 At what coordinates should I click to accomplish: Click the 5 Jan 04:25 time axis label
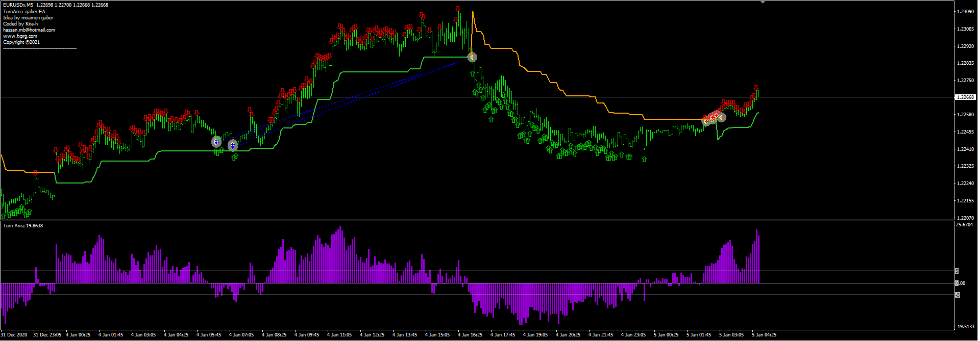pos(764,335)
